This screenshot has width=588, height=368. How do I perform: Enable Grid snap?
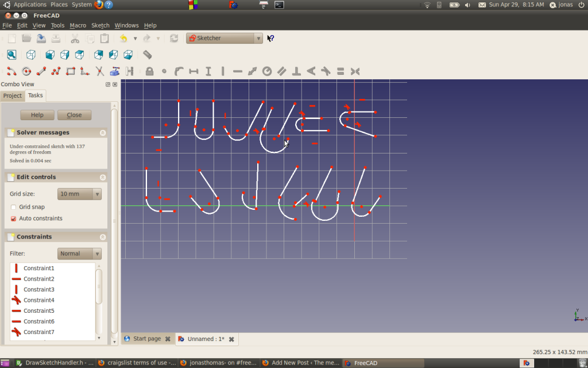(x=14, y=206)
